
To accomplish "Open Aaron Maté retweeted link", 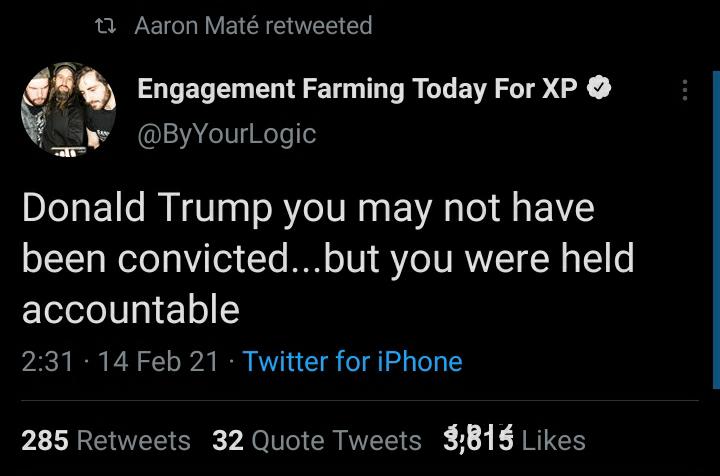I will pyautogui.click(x=253, y=26).
